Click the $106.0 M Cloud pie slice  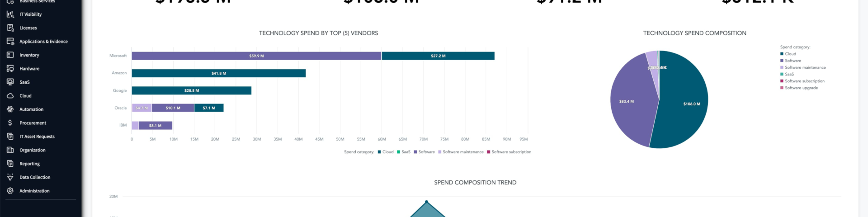click(683, 104)
